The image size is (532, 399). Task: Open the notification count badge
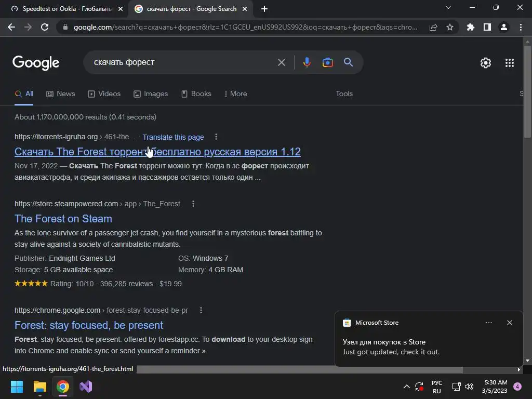point(517,387)
